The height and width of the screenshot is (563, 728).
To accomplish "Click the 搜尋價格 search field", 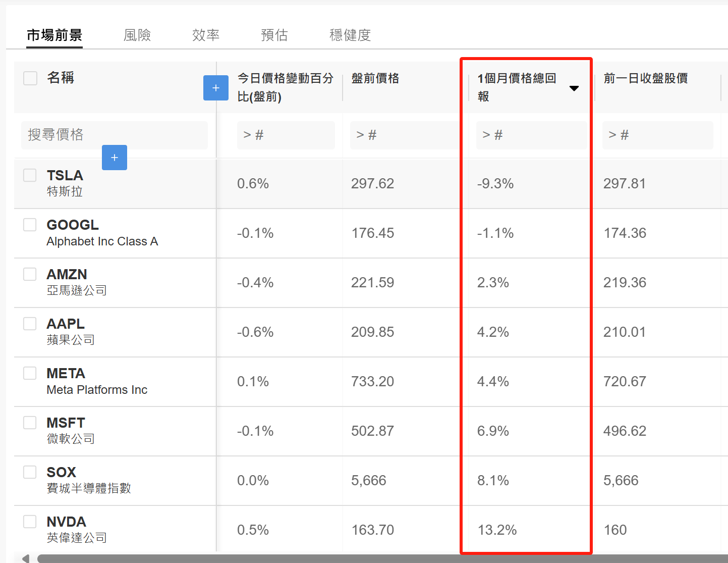I will [x=115, y=135].
